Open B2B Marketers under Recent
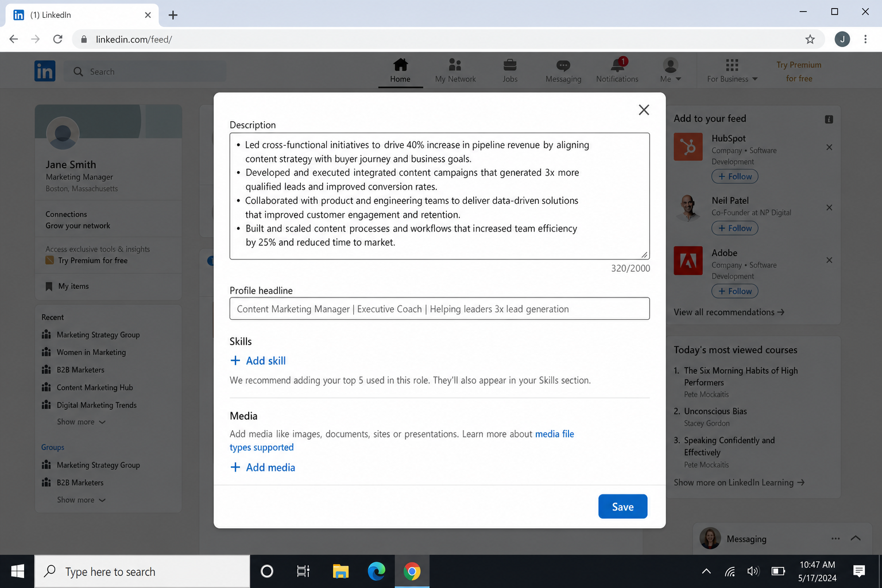 pyautogui.click(x=73, y=370)
